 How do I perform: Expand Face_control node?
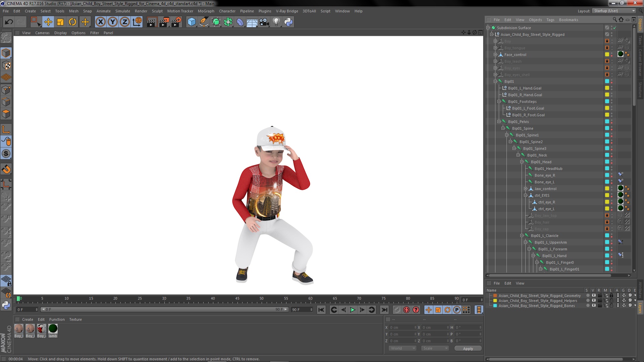[x=495, y=55]
